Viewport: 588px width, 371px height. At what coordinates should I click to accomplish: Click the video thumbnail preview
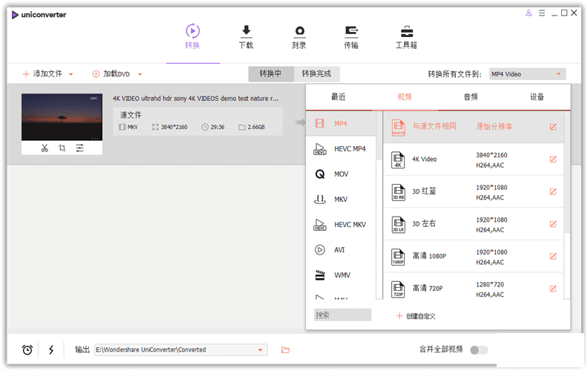(x=62, y=117)
